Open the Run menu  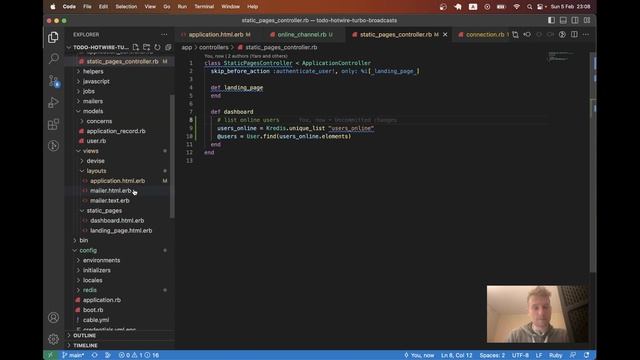coord(182,7)
